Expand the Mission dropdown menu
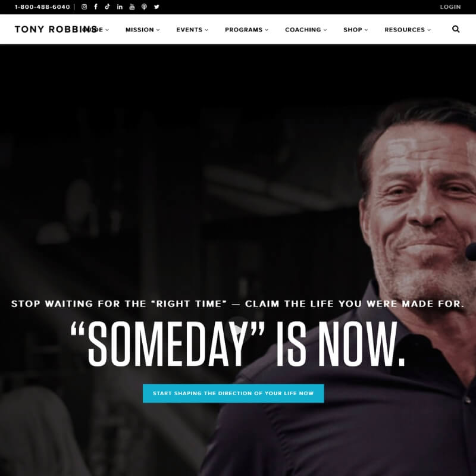The height and width of the screenshot is (476, 476). [x=143, y=30]
